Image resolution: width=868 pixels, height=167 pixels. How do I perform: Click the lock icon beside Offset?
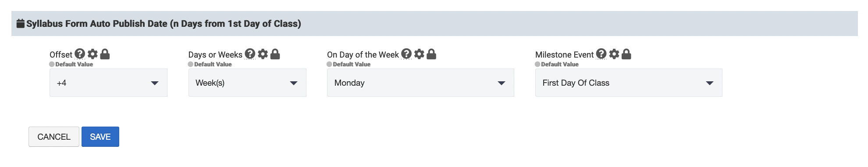tap(105, 54)
